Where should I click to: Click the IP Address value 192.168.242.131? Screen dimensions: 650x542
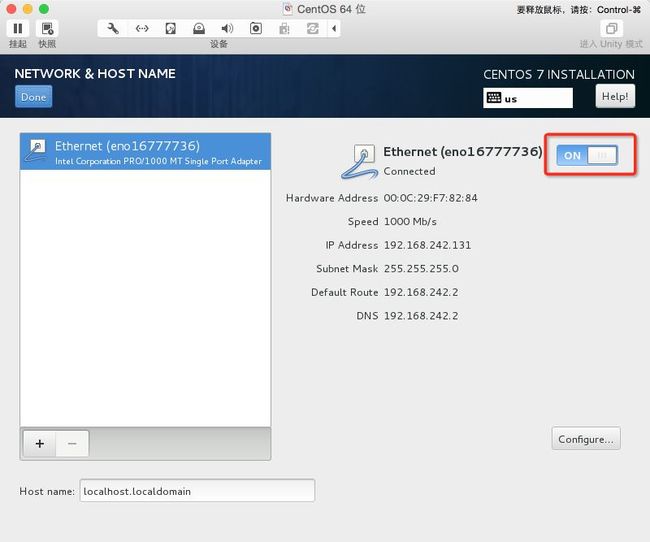(427, 245)
